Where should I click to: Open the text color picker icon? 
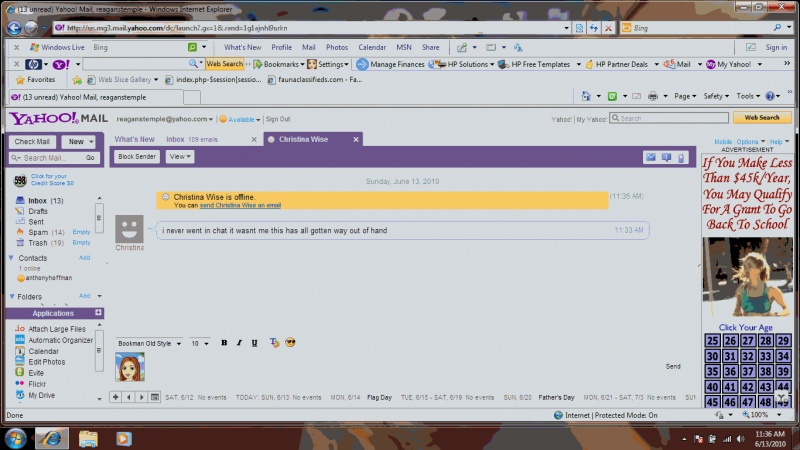[274, 343]
